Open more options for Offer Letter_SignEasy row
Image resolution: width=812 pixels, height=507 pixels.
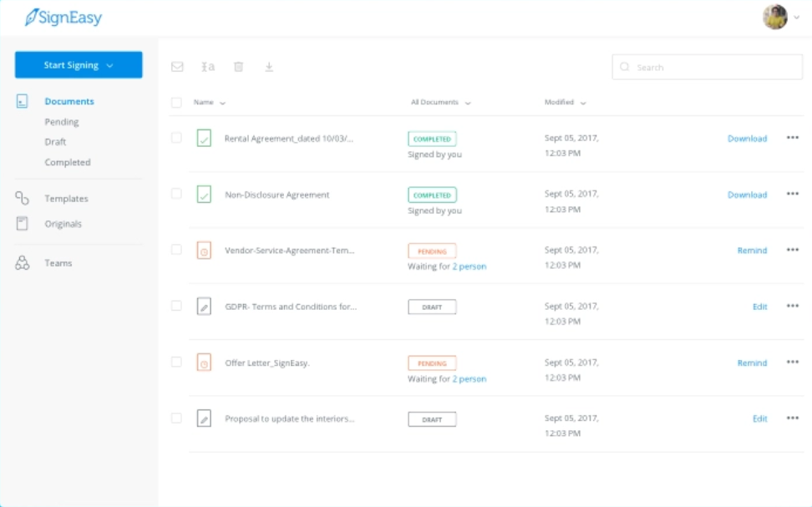pyautogui.click(x=792, y=362)
